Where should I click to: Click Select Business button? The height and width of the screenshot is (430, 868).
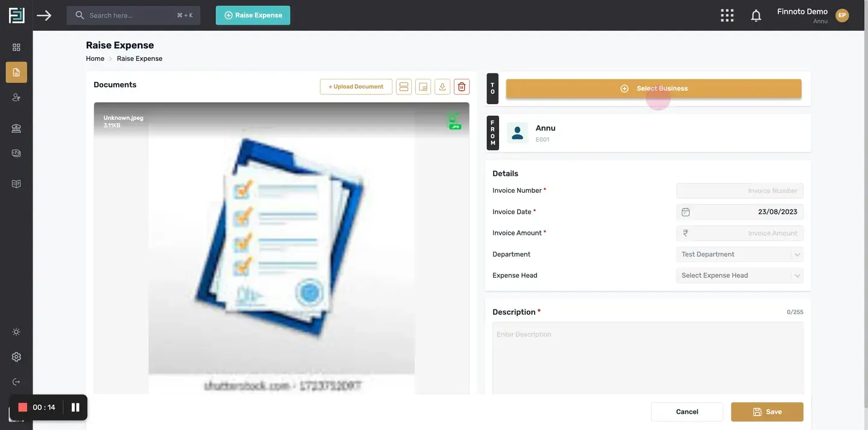(654, 89)
